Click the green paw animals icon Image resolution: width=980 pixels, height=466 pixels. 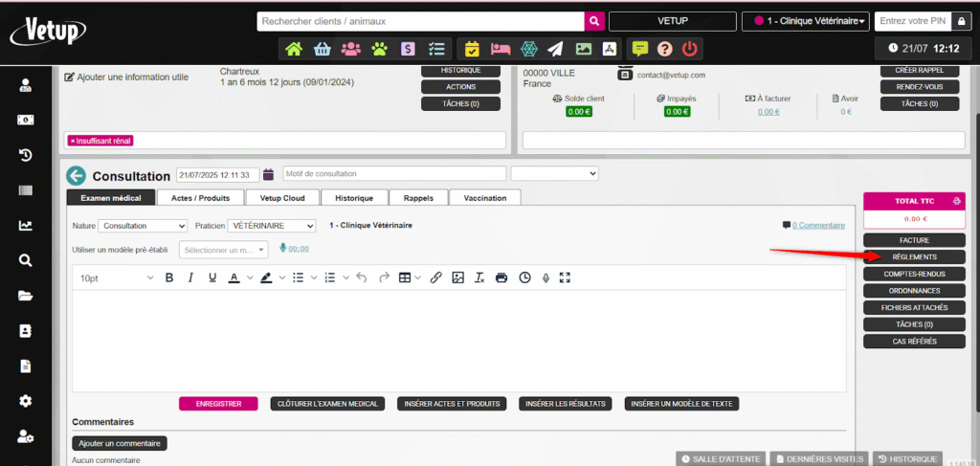pyautogui.click(x=380, y=49)
